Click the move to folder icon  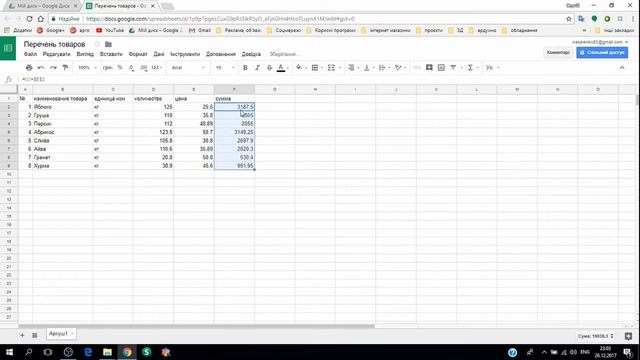(x=108, y=44)
